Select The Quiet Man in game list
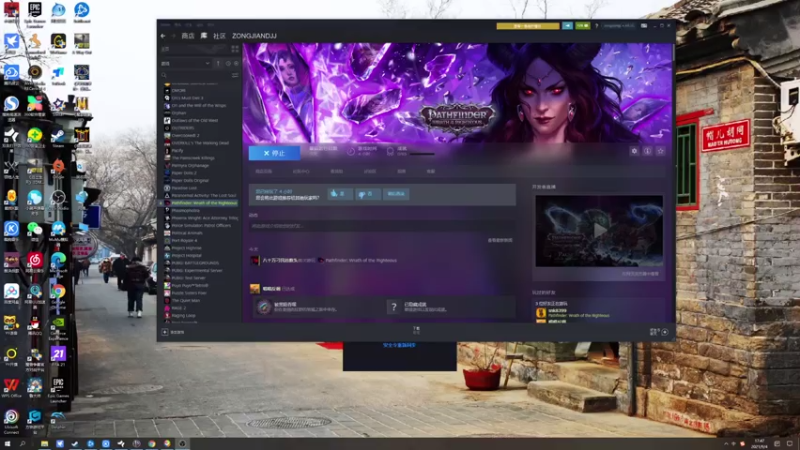Image resolution: width=800 pixels, height=450 pixels. [185, 301]
